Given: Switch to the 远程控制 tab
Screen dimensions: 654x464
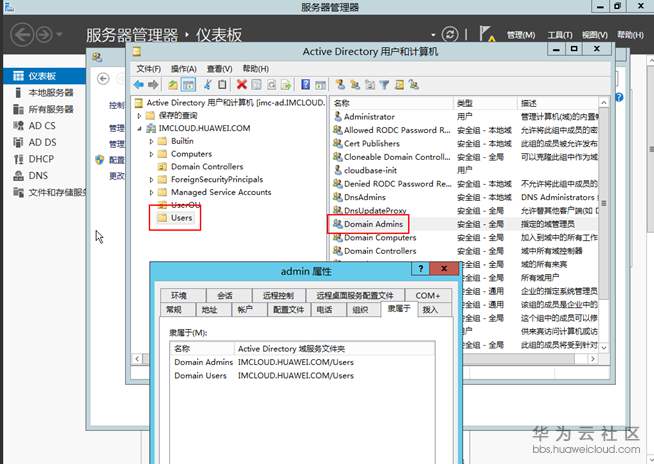Looking at the screenshot, I should (278, 295).
